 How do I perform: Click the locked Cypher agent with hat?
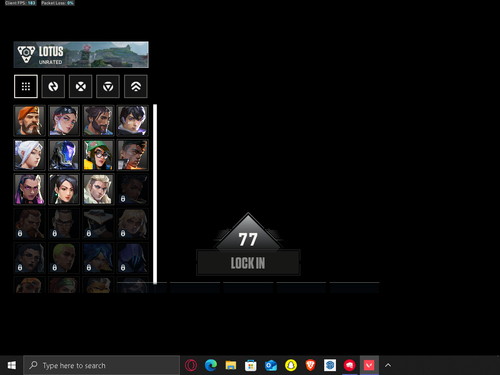98,224
